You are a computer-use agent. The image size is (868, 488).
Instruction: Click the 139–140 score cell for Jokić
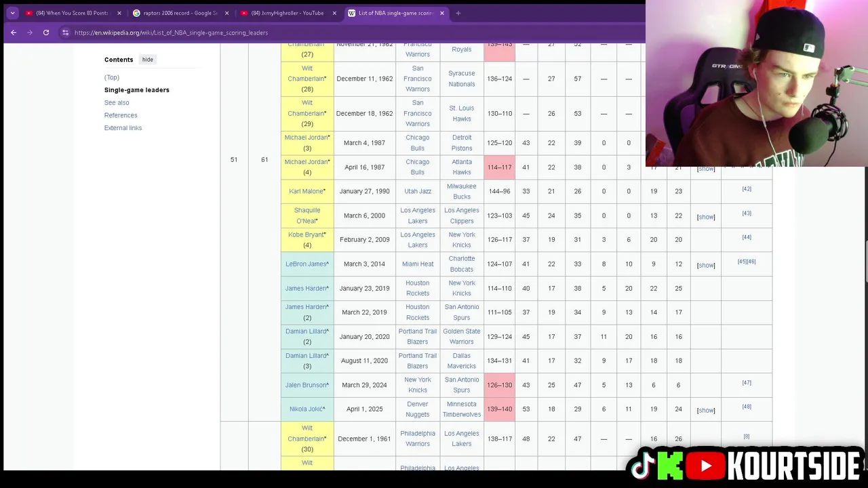pos(499,409)
